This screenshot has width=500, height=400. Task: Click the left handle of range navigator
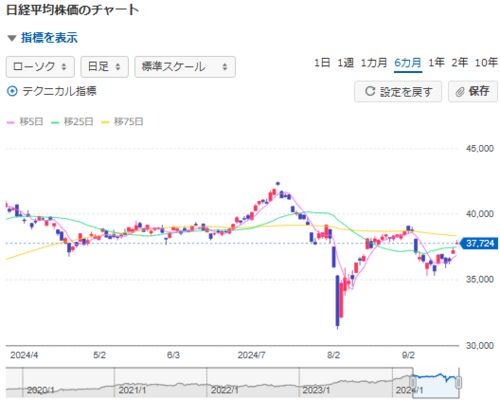[413, 382]
